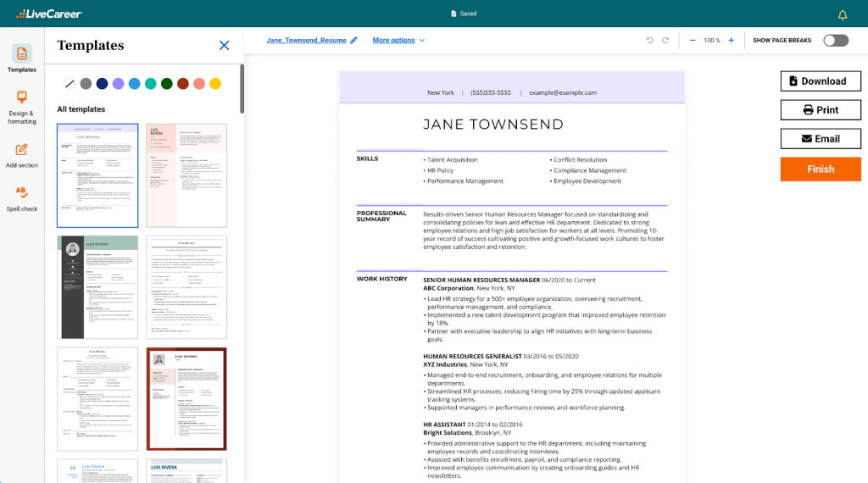Image resolution: width=868 pixels, height=483 pixels.
Task: Click the redo arrow icon
Action: tap(665, 40)
